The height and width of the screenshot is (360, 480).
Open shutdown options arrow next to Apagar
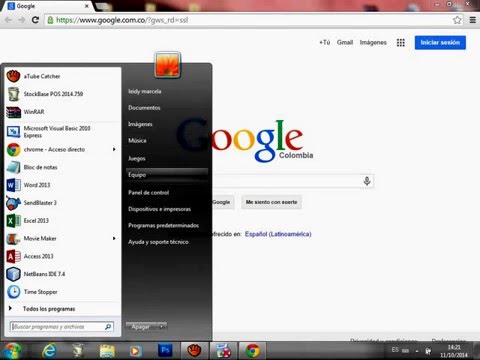pos(162,327)
